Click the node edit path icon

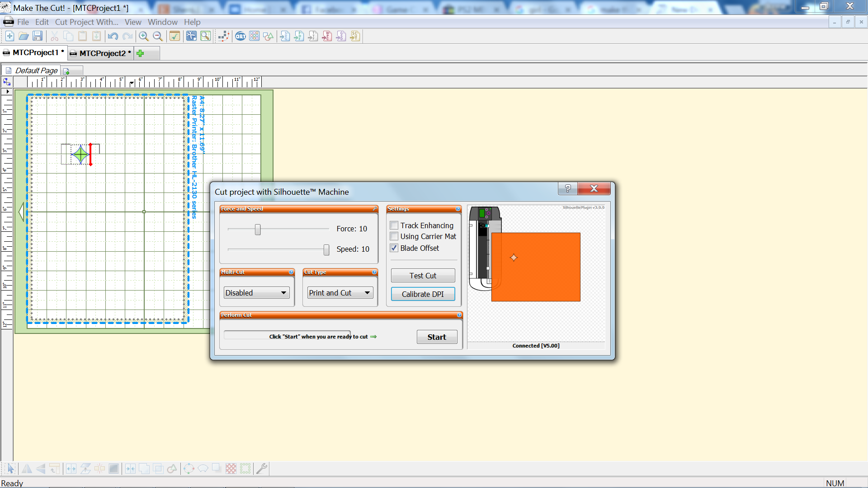click(x=224, y=37)
